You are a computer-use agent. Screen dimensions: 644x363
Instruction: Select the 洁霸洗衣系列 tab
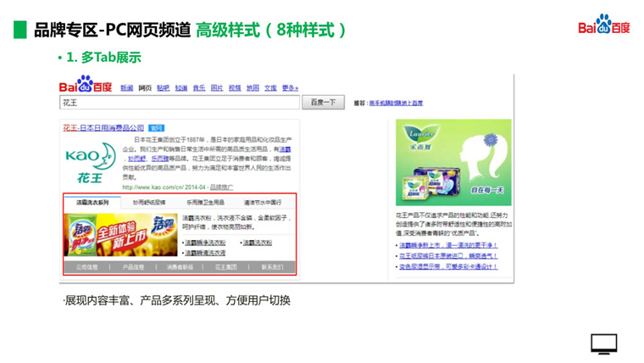tap(92, 202)
